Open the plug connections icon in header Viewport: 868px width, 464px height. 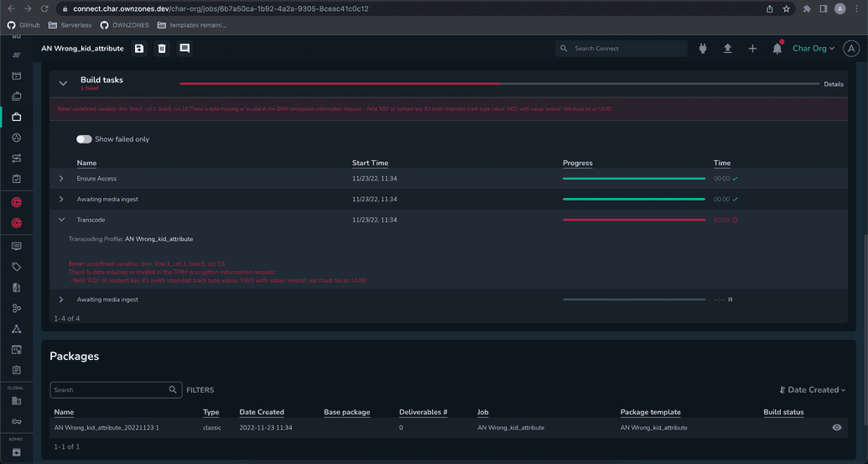(x=703, y=49)
